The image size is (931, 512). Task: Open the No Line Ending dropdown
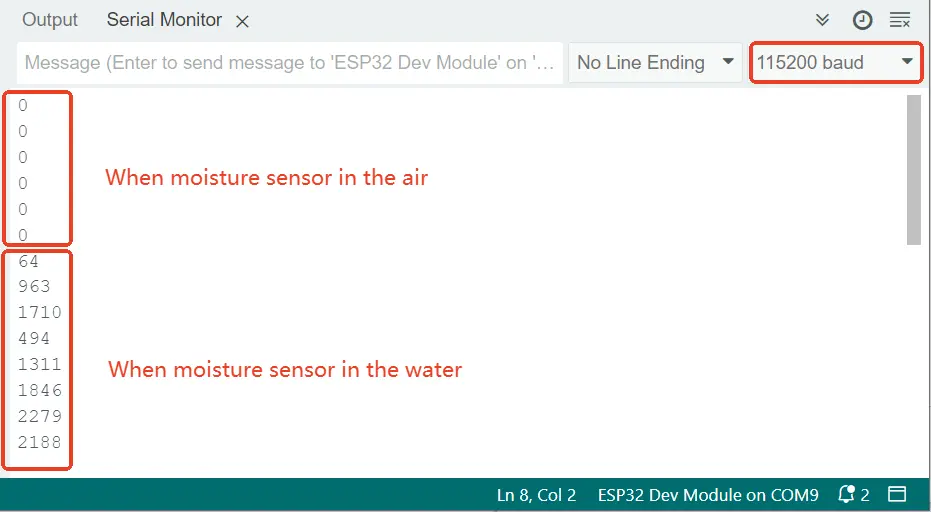[655, 62]
